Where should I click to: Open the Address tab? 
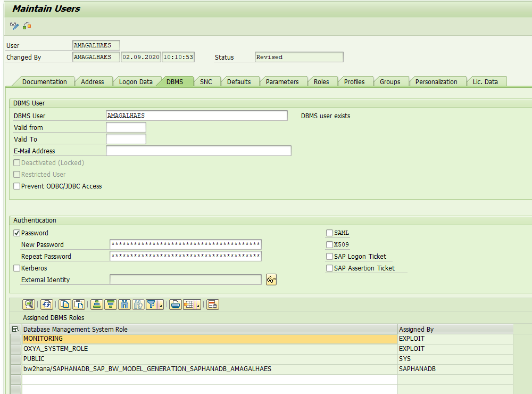tap(92, 81)
